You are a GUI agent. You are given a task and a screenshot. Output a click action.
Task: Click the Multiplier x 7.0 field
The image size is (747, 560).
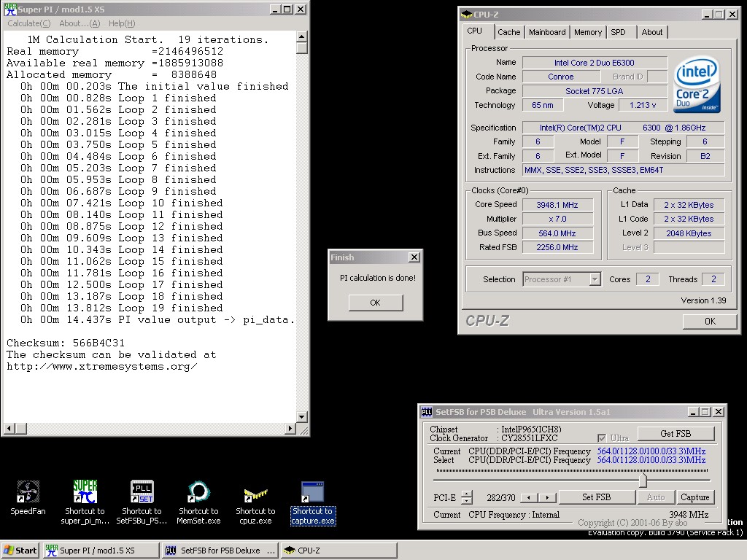pyautogui.click(x=557, y=219)
